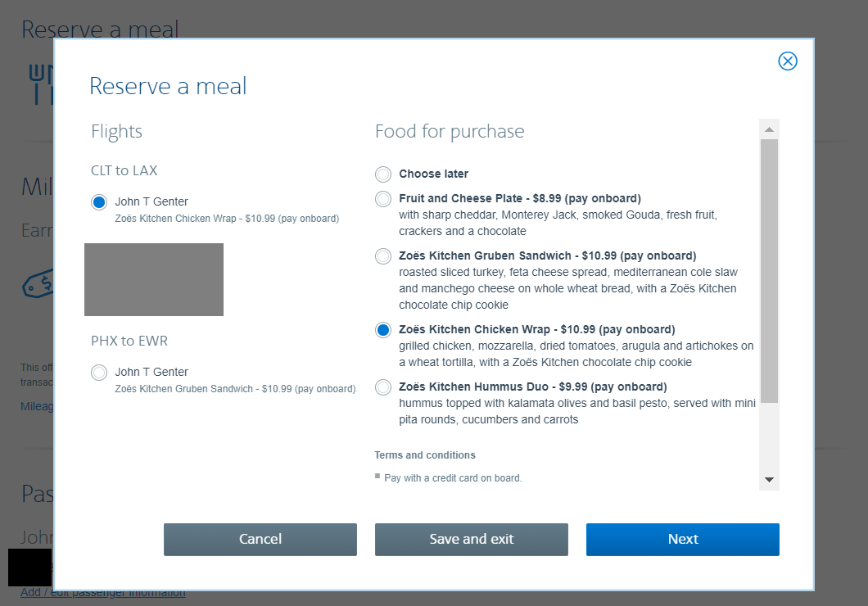868x606 pixels.
Task: Click the PHX to EWR flight heading
Action: pos(129,341)
